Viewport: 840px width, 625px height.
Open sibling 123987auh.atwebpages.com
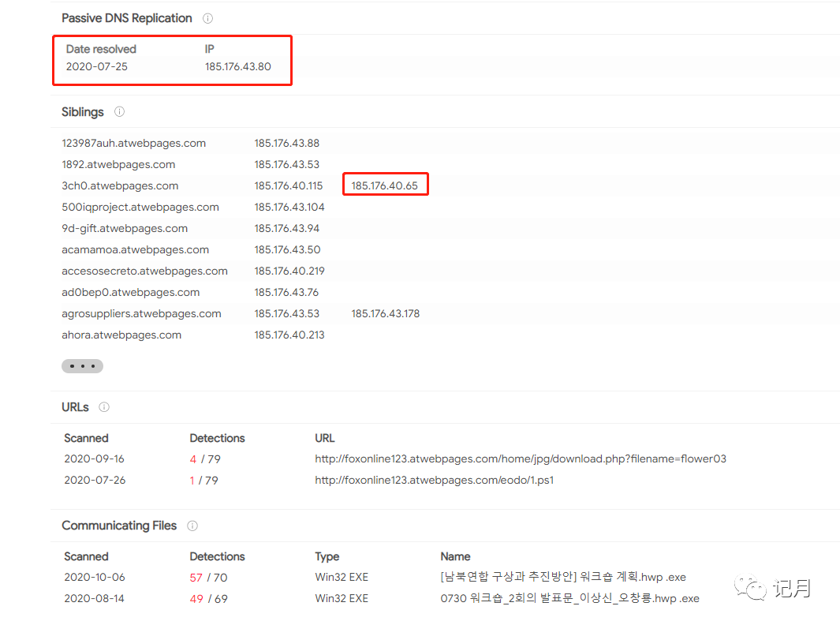pyautogui.click(x=133, y=143)
